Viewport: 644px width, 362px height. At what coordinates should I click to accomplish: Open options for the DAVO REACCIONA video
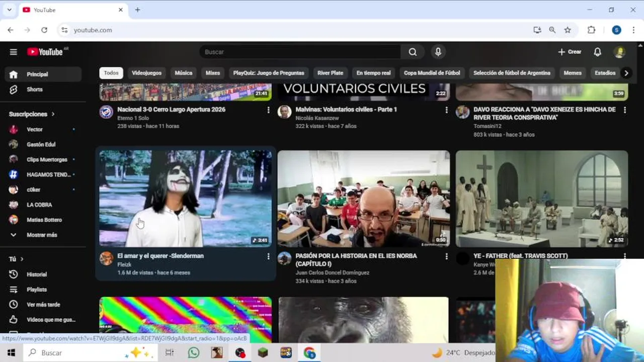(x=625, y=110)
